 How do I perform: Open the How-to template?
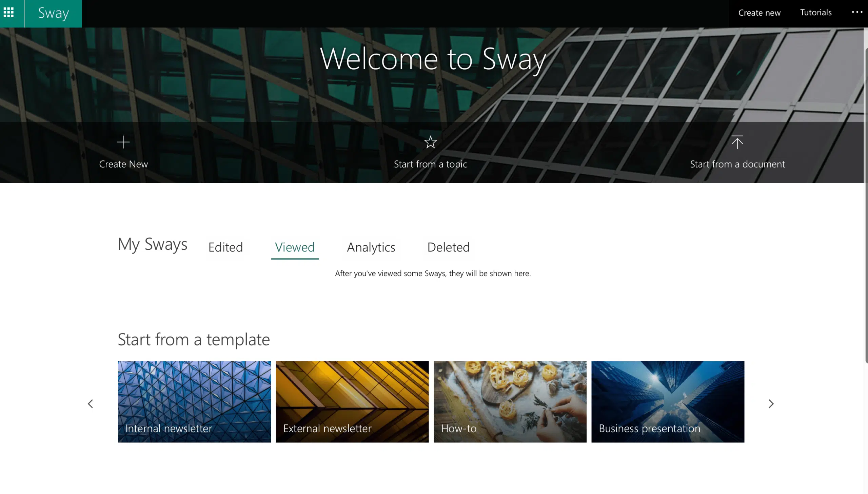coord(510,402)
